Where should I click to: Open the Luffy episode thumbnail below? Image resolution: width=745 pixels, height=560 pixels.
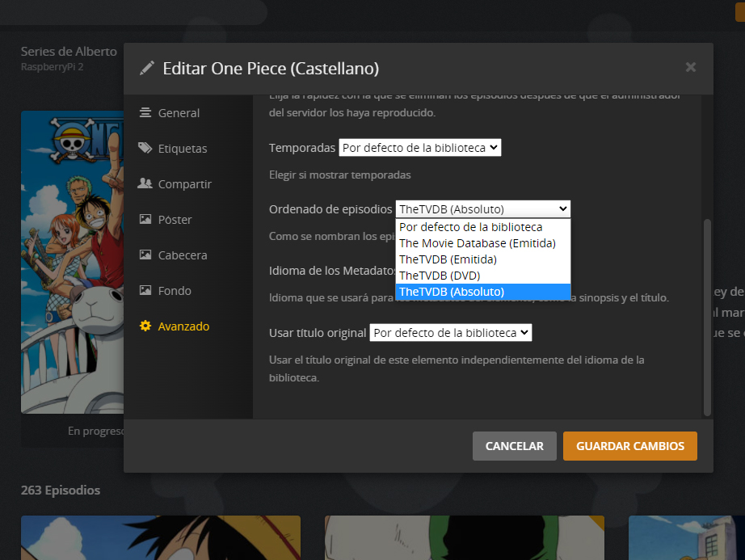[161, 537]
